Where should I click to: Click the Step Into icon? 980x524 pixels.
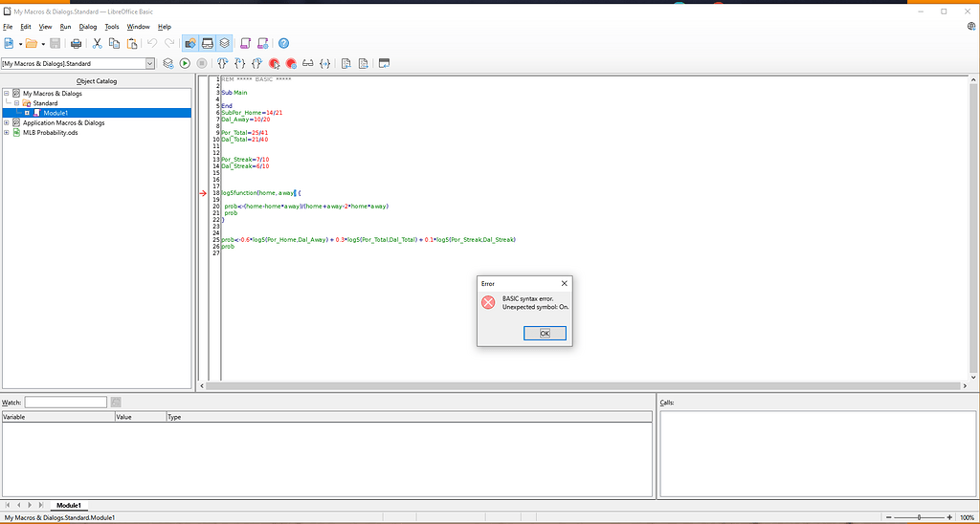click(239, 63)
